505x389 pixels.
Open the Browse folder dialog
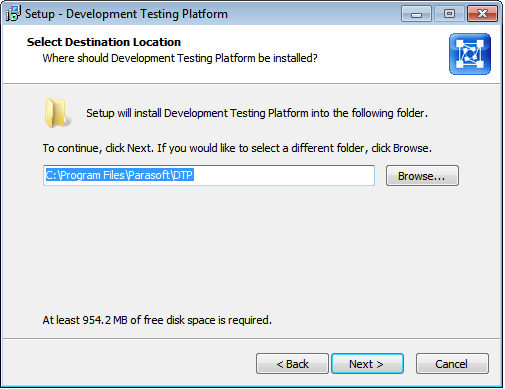coord(422,176)
